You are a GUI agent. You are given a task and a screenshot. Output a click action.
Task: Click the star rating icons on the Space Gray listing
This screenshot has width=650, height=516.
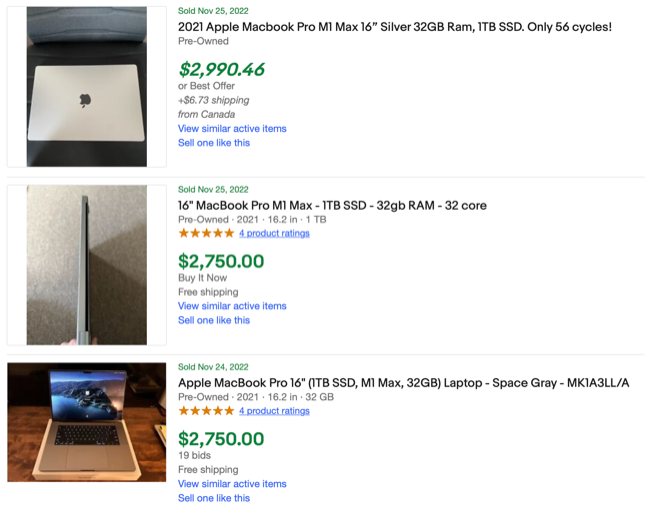[206, 411]
